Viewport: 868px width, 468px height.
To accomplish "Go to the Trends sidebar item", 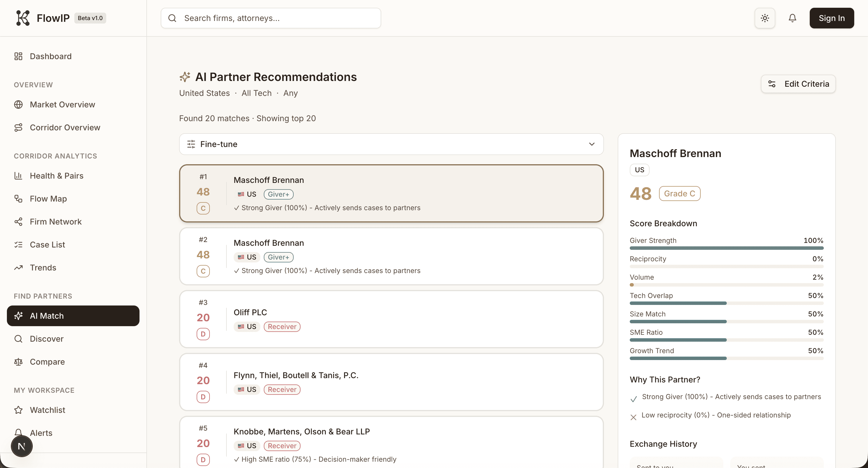I will click(43, 268).
